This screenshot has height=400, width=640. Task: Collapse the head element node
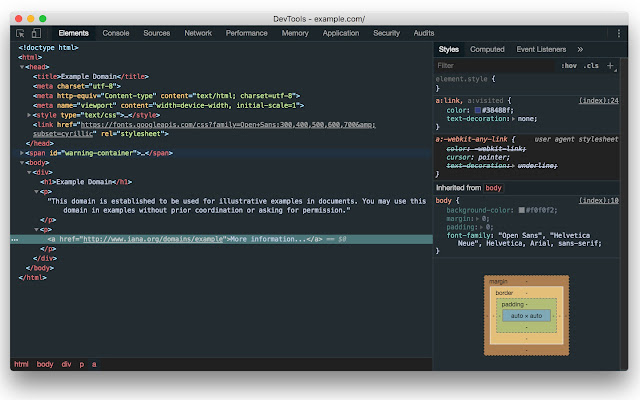pos(22,66)
